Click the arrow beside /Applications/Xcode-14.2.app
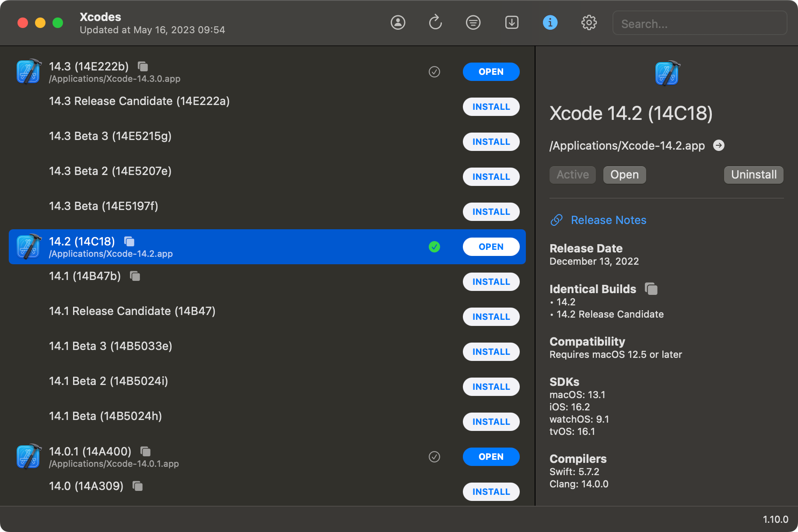Image resolution: width=798 pixels, height=532 pixels. 719,146
